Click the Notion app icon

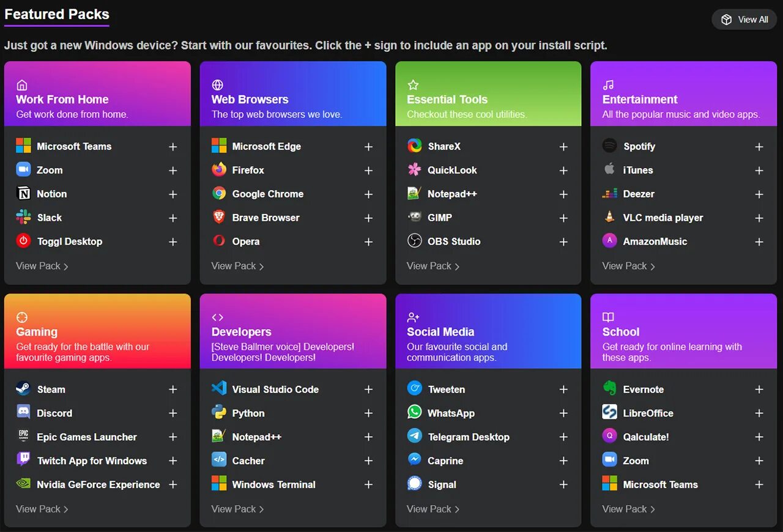[x=23, y=194]
